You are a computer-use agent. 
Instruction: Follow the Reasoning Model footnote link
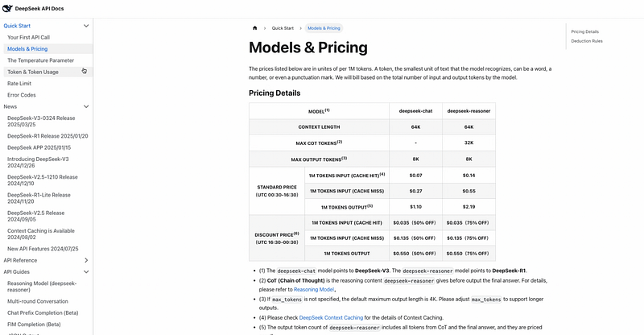[313, 289]
